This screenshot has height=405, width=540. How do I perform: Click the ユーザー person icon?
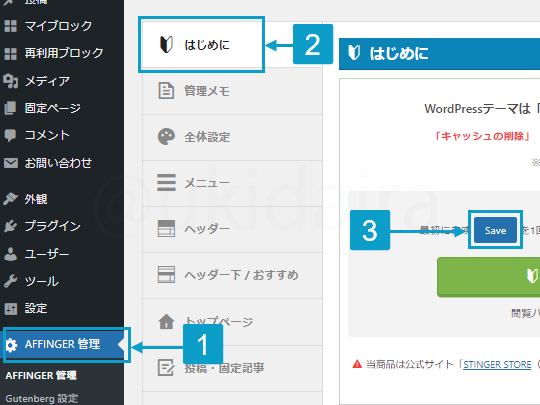coord(11,254)
